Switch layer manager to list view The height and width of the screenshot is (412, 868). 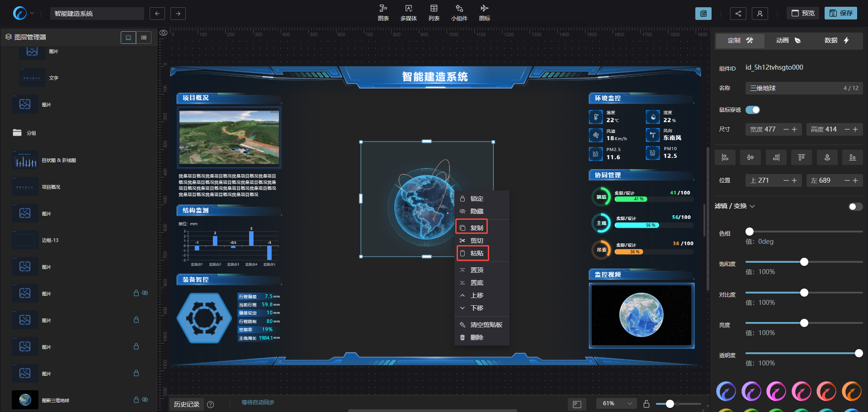(x=144, y=38)
